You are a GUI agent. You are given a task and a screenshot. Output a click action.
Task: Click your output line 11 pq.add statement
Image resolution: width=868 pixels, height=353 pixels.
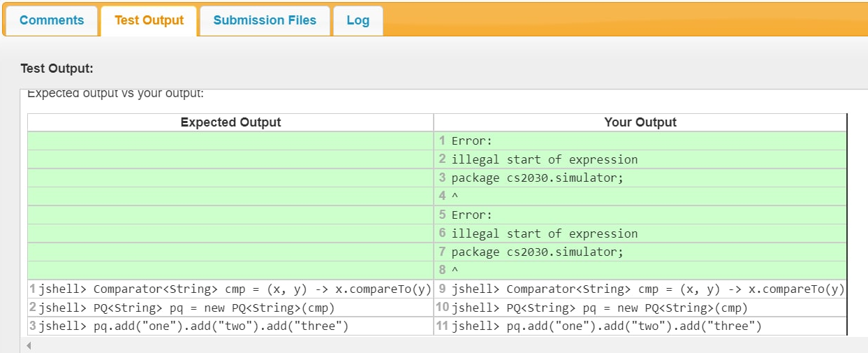(607, 326)
